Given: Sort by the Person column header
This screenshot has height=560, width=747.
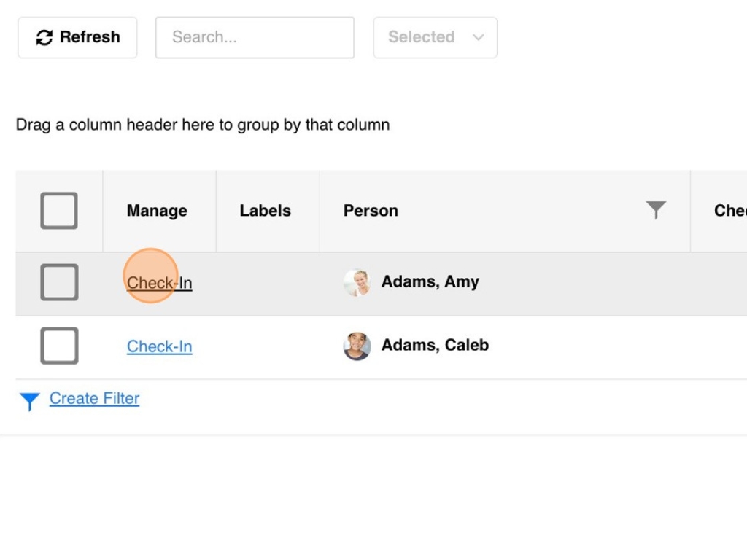Looking at the screenshot, I should (x=371, y=211).
